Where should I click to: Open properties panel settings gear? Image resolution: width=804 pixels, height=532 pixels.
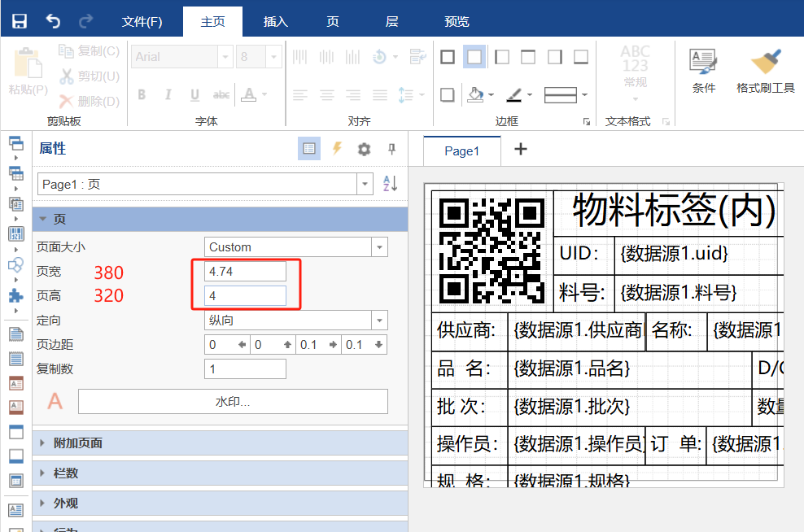[364, 149]
